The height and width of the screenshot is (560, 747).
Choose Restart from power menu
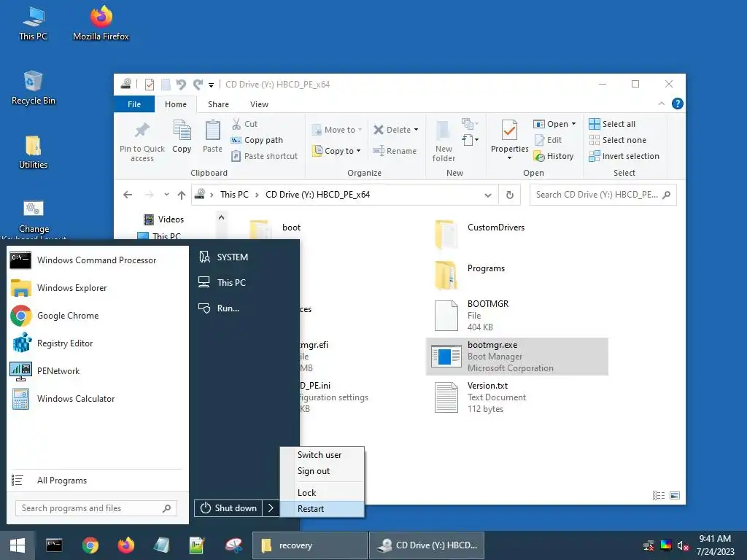[322, 508]
